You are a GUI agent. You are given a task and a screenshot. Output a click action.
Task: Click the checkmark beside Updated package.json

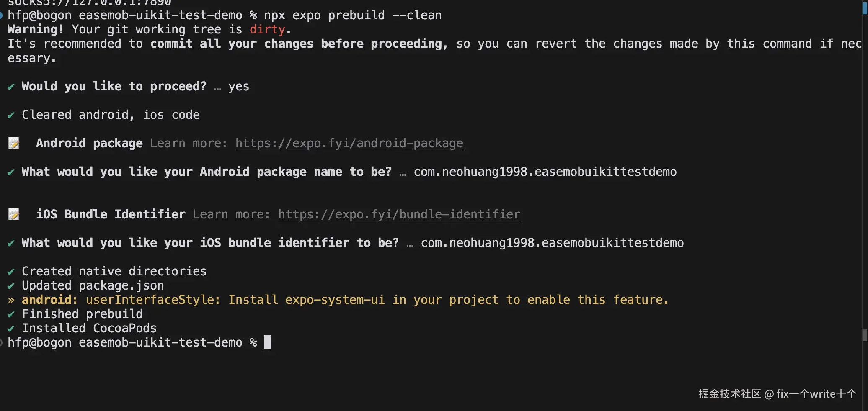pyautogui.click(x=11, y=286)
